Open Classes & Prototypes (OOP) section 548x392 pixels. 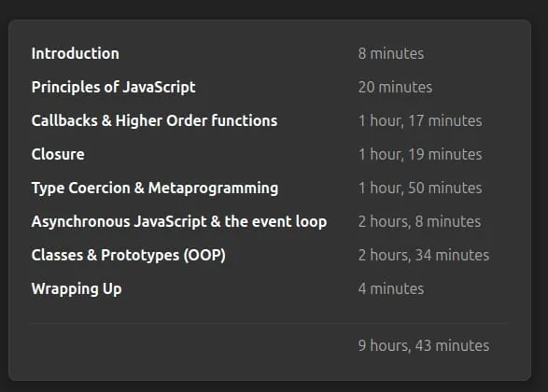(x=129, y=255)
